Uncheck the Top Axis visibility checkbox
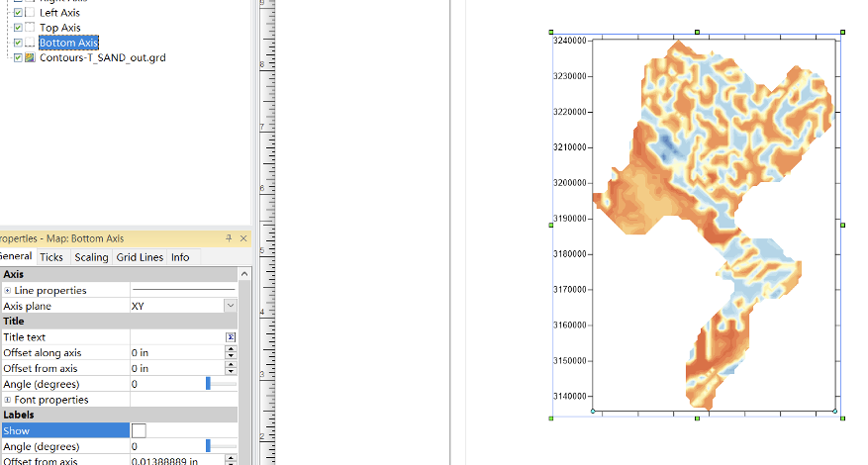 [x=19, y=28]
